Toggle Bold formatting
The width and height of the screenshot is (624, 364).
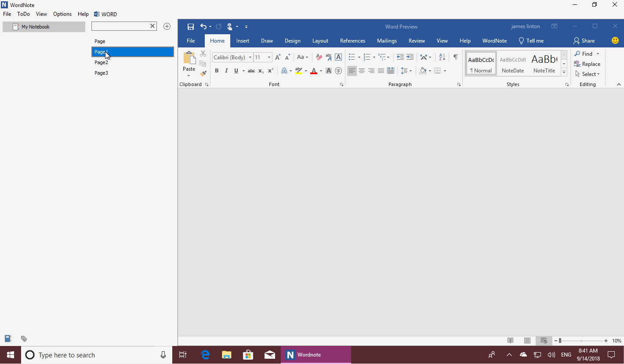point(217,71)
